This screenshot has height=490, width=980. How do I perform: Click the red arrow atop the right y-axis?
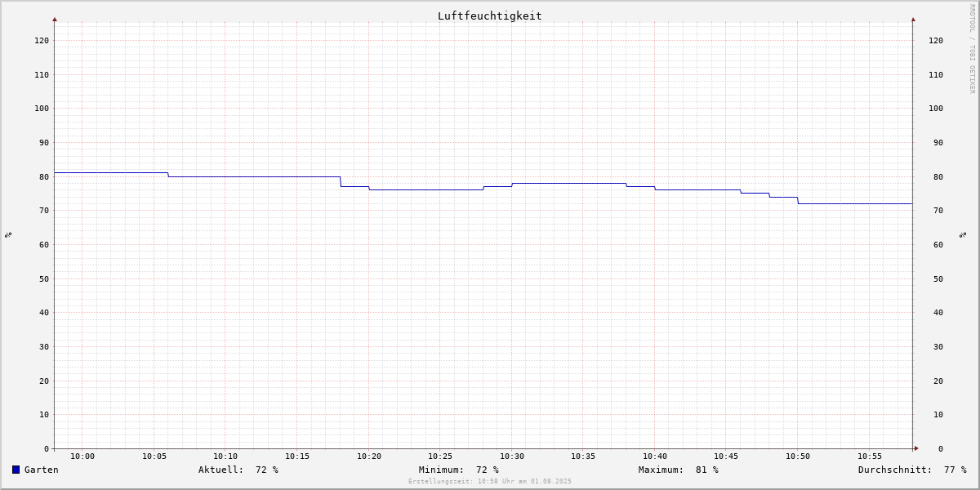pyautogui.click(x=913, y=19)
